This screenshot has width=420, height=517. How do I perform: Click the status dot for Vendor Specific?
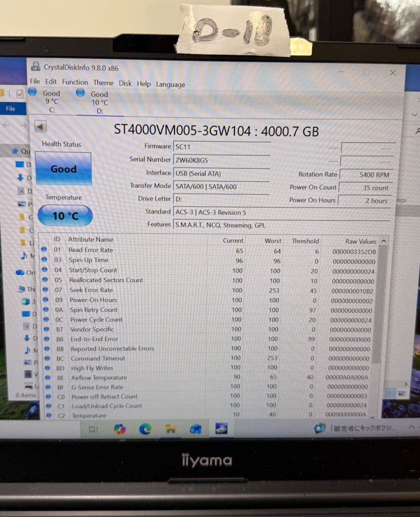pos(47,329)
